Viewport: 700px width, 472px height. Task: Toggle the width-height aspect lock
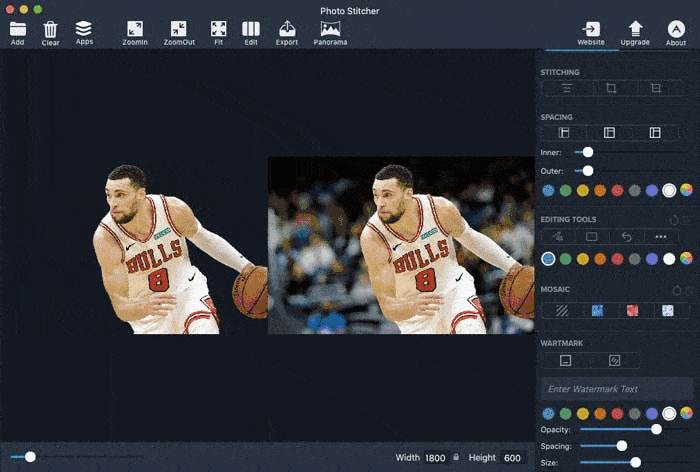click(x=456, y=457)
